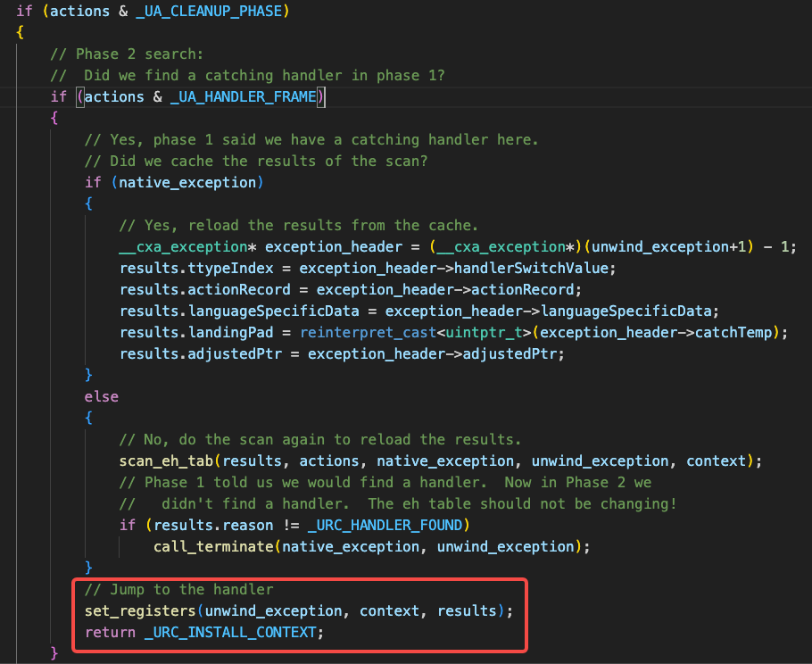Click comment "No, do the scan again to reload the results."
Screen dimensions: 812x664
pos(320,440)
